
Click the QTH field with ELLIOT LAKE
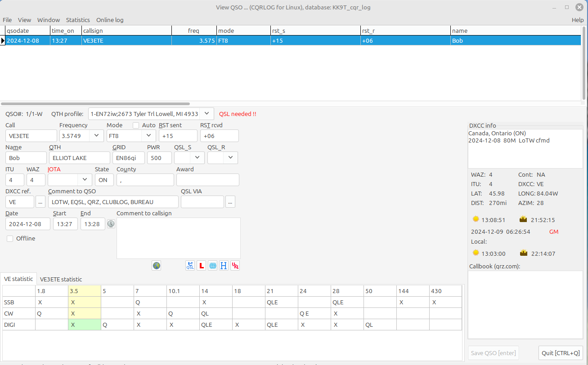(80, 158)
